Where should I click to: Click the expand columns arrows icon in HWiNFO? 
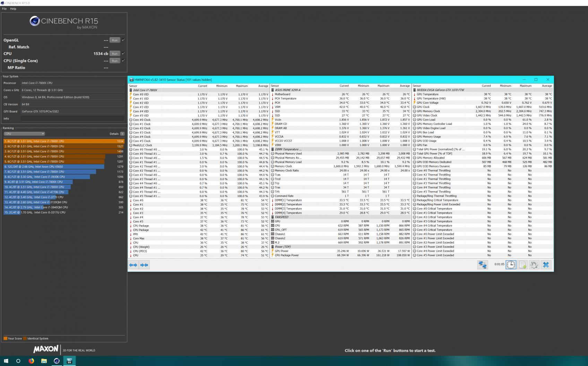(x=133, y=265)
